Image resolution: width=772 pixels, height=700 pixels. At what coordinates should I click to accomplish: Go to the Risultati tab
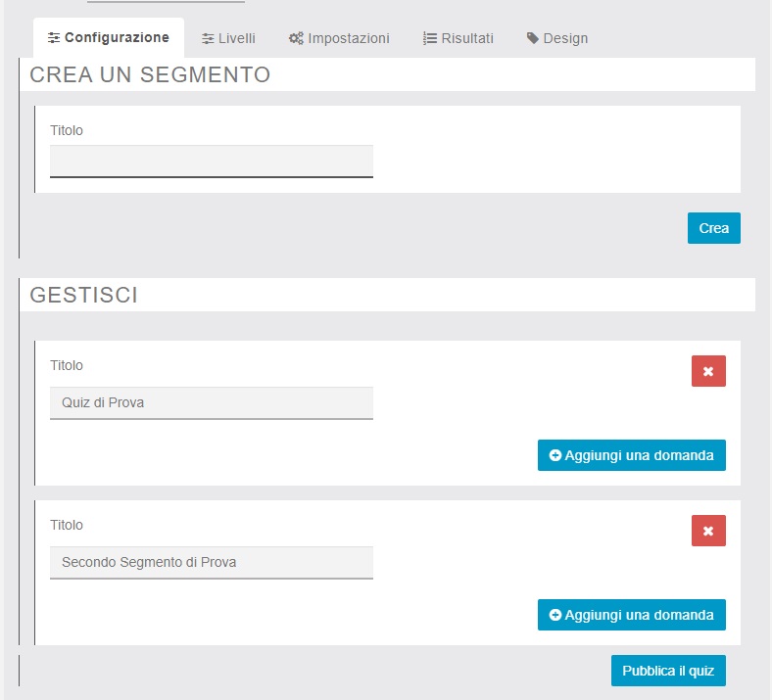pyautogui.click(x=458, y=38)
